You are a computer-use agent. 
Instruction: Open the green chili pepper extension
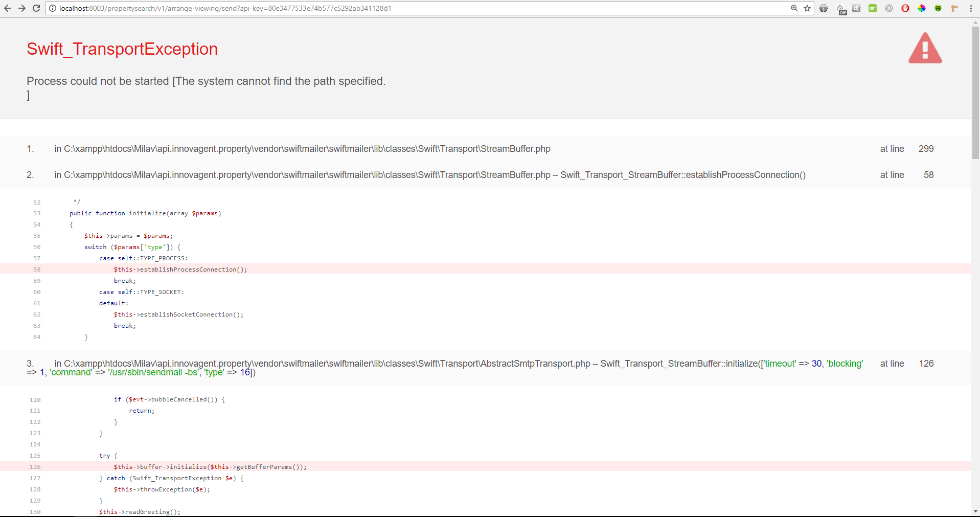click(873, 8)
